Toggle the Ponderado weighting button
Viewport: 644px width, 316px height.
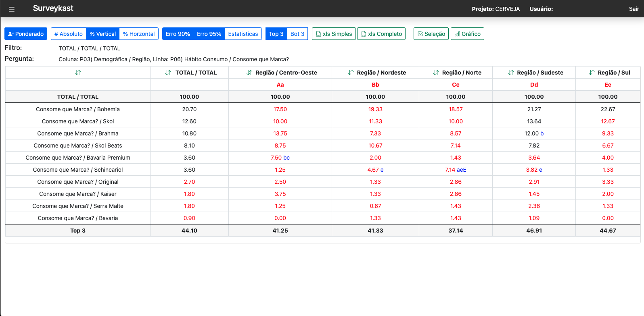[26, 34]
